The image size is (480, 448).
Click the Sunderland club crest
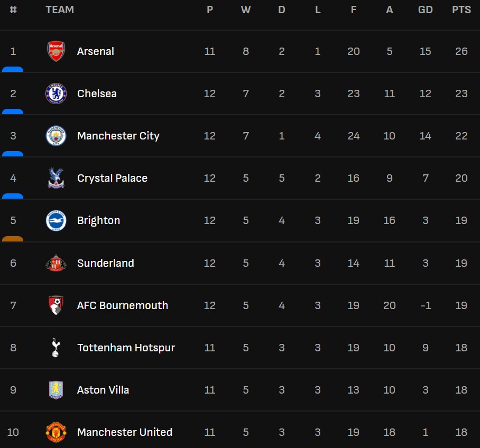56,263
